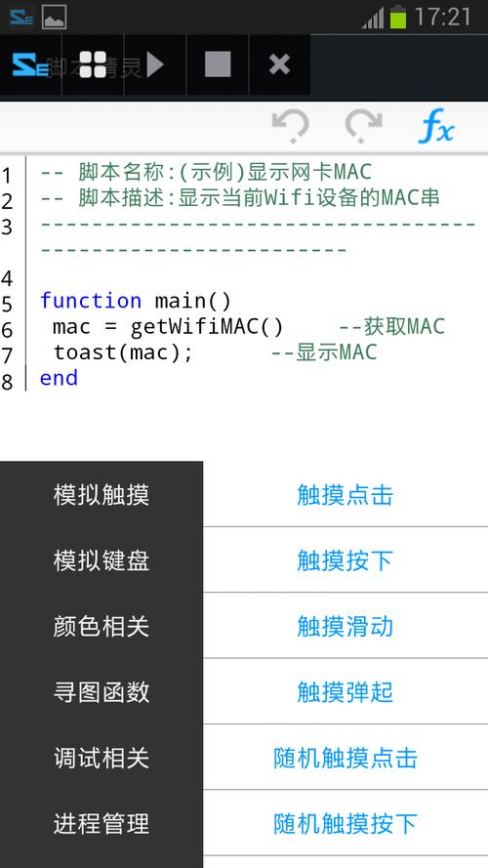Tap the --显示MAC comment

pyautogui.click(x=324, y=352)
